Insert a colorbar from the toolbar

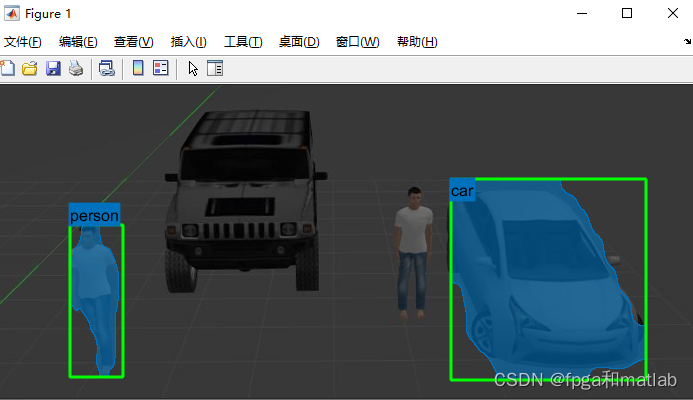click(x=138, y=68)
